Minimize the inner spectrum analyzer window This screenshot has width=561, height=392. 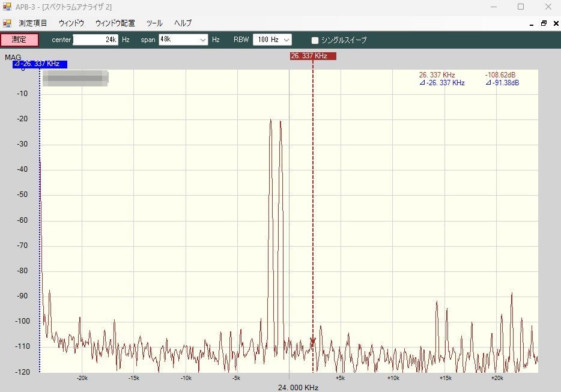(x=532, y=23)
